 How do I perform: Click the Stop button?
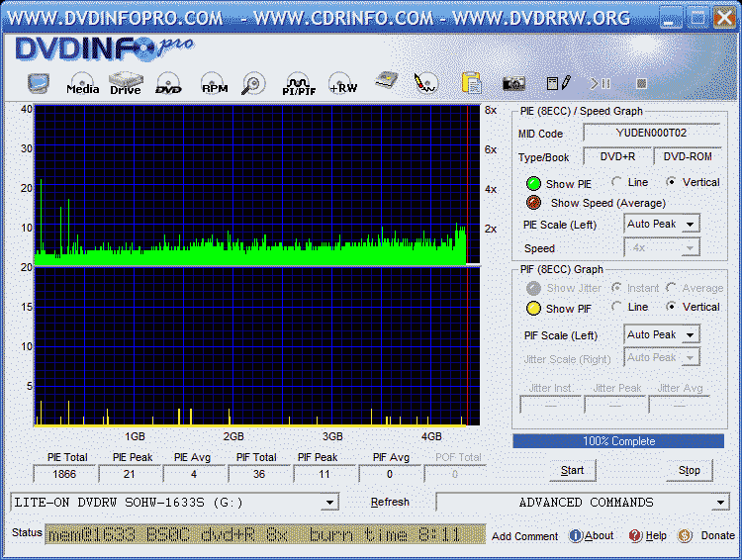(x=689, y=471)
